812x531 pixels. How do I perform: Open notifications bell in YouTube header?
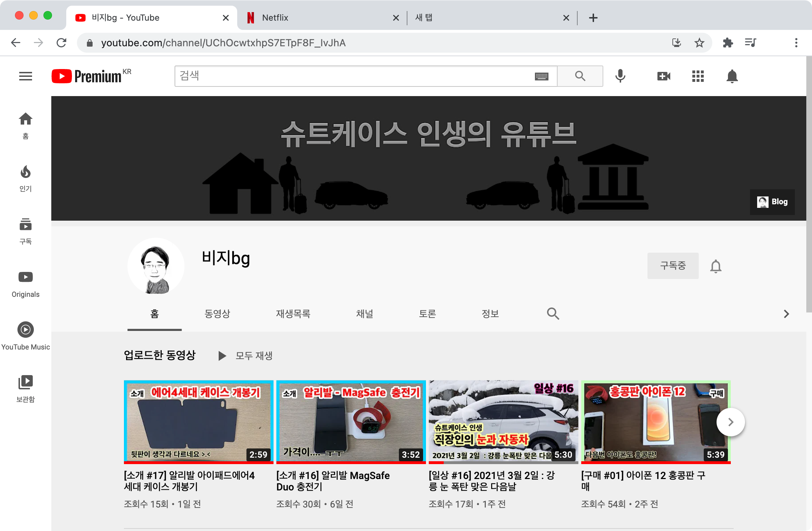tap(732, 76)
